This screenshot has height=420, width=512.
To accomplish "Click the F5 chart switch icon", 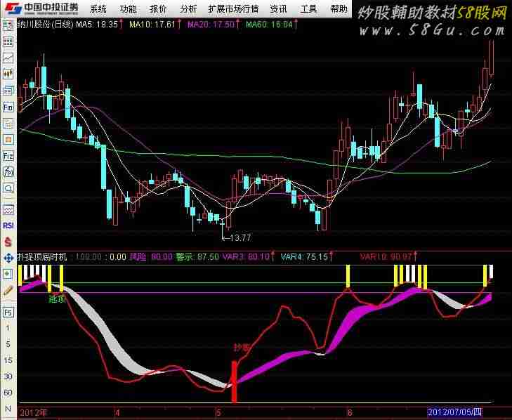I will tap(8, 313).
